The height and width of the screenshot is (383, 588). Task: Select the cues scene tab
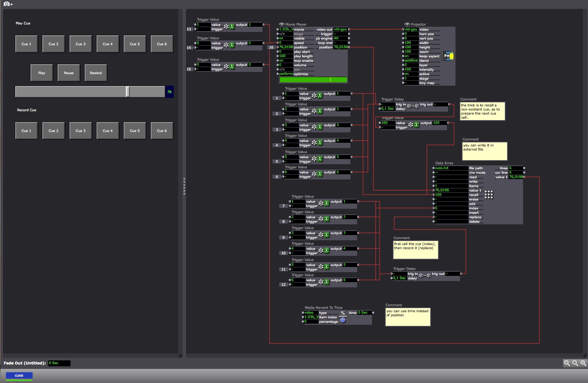(19, 376)
